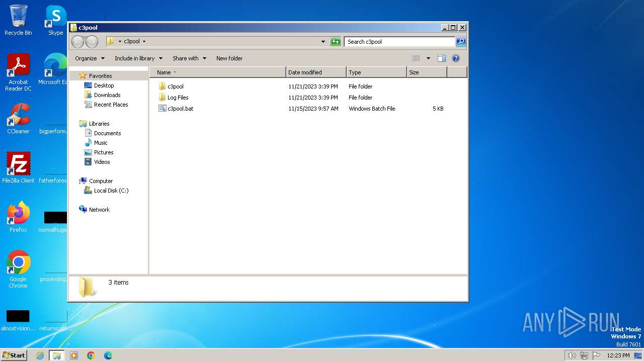Click the "5 KB" size value
Screen dimensions: 644x362
438,109
